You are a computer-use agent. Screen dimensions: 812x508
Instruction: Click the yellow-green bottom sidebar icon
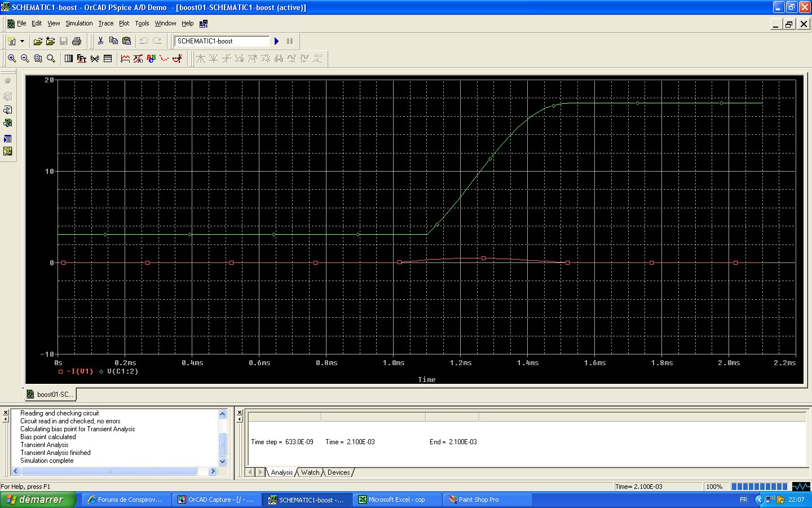pos(7,151)
